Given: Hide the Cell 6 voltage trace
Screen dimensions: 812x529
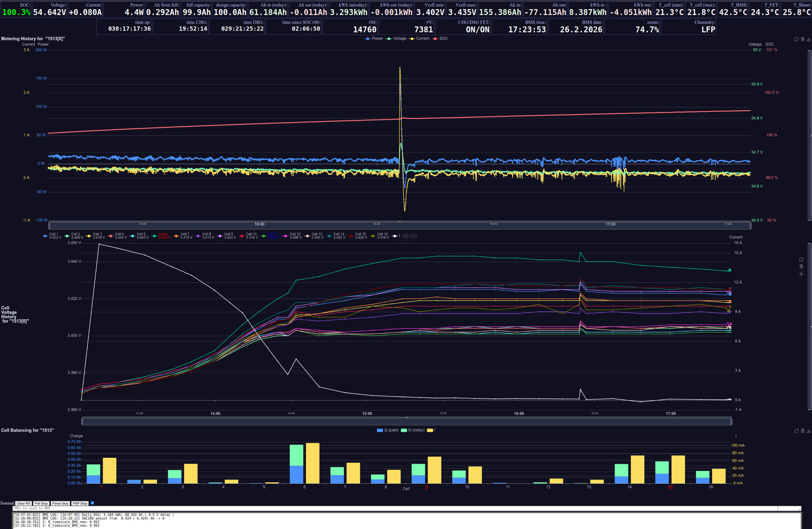Looking at the screenshot, I should coord(161,236).
